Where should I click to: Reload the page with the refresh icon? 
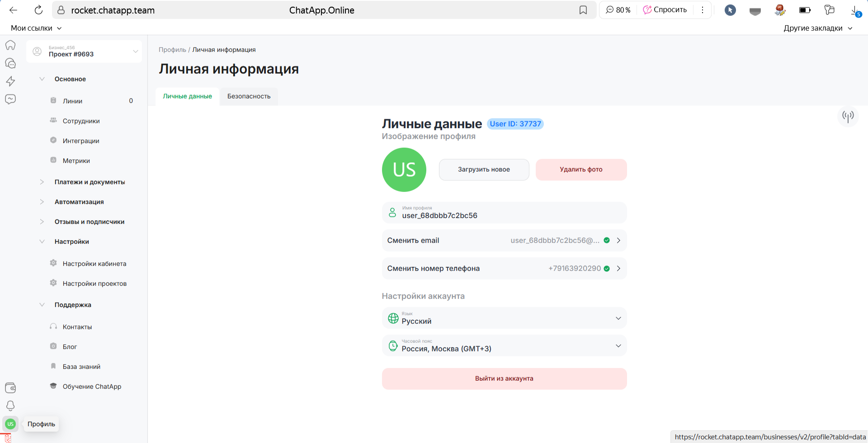point(39,10)
